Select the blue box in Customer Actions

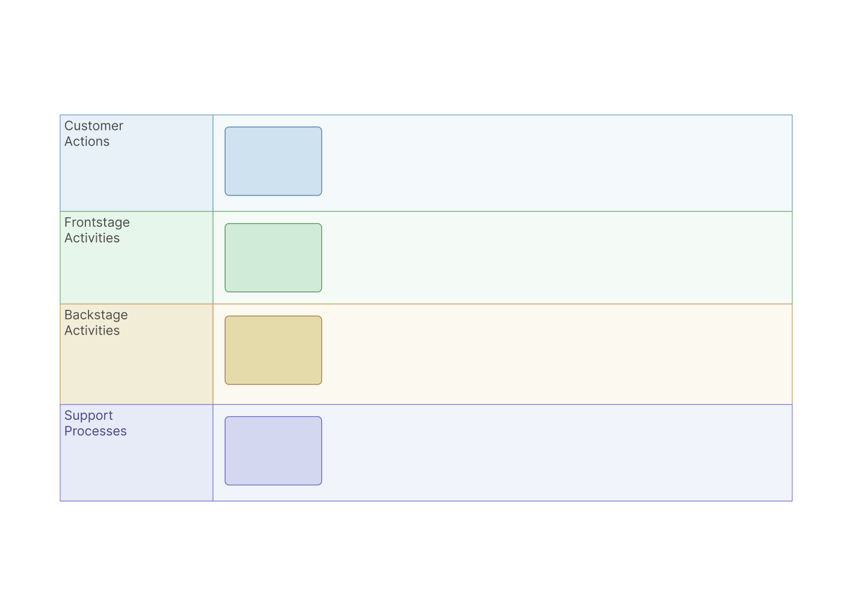pyautogui.click(x=273, y=161)
